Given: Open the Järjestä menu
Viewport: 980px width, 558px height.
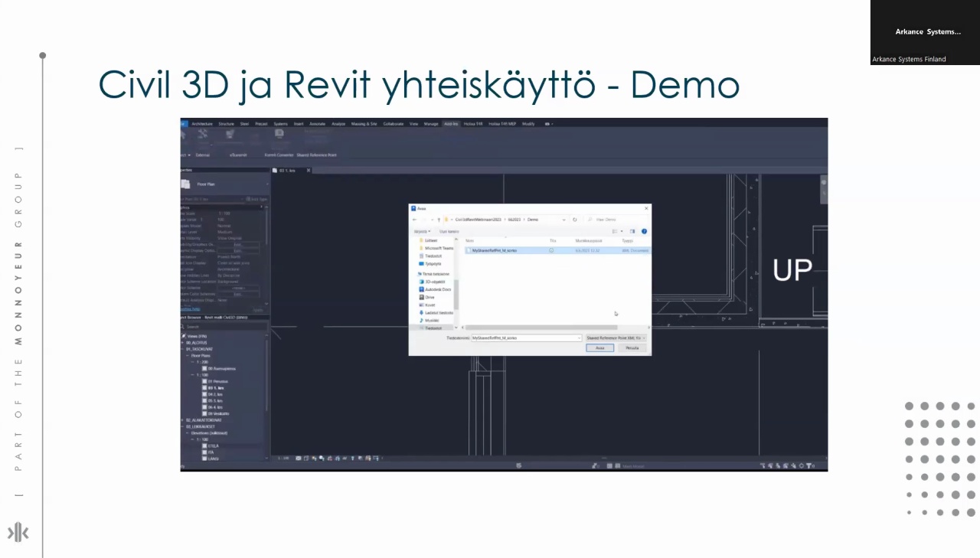Looking at the screenshot, I should point(422,231).
